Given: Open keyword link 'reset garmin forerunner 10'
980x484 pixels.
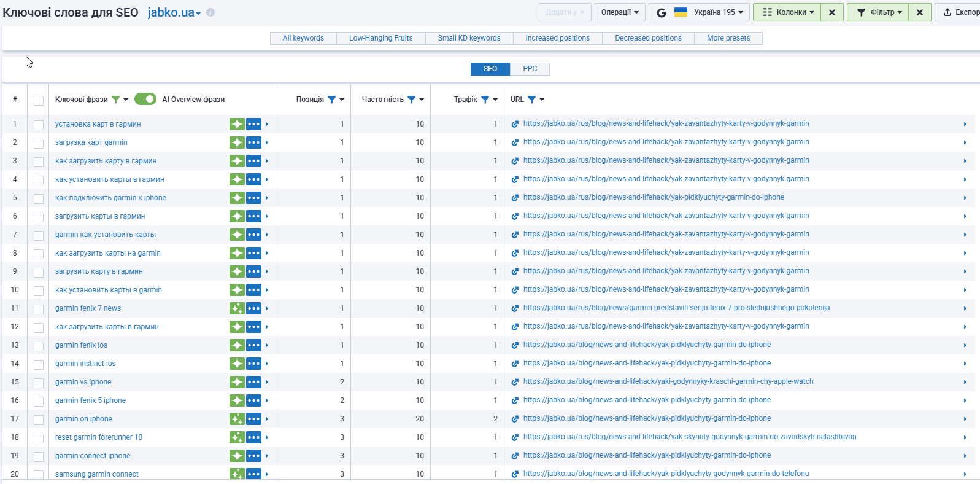Looking at the screenshot, I should [x=99, y=437].
